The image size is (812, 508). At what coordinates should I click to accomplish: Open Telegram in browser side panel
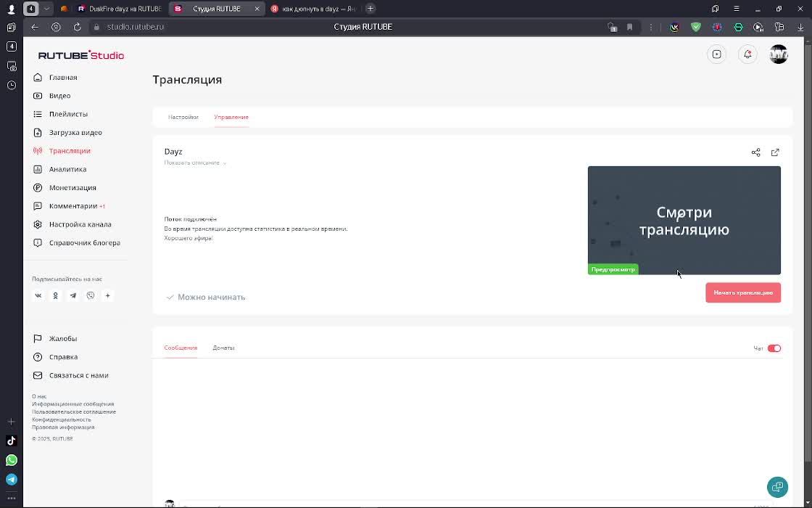click(12, 480)
